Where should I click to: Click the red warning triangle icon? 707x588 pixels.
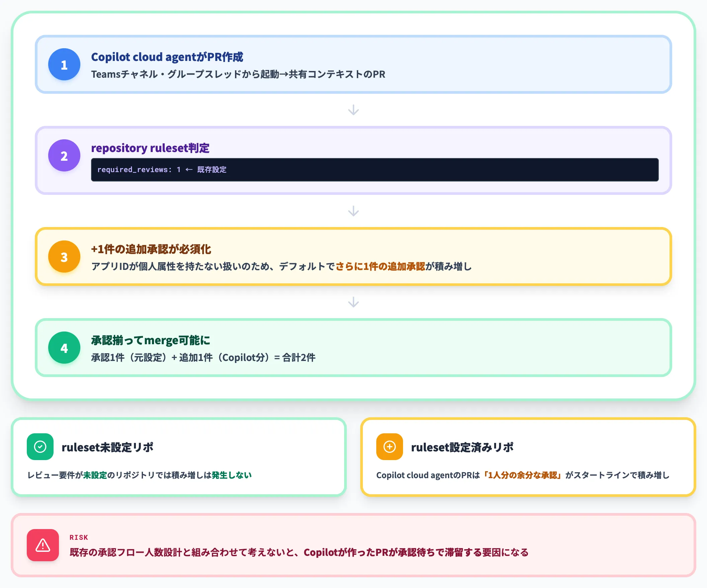tap(43, 545)
